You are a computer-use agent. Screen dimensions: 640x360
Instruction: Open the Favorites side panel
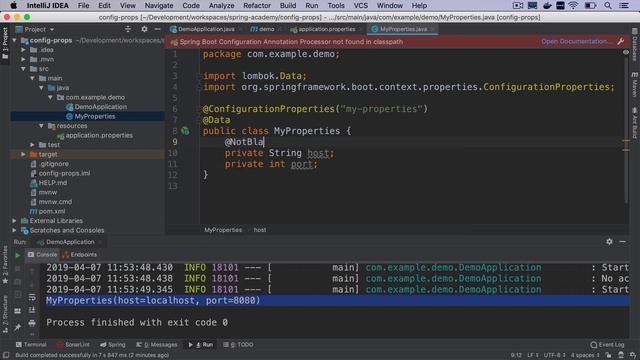click(5, 265)
